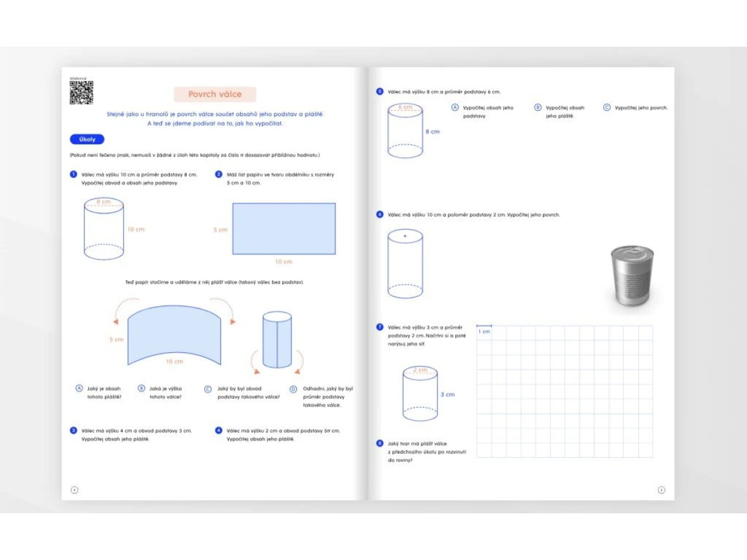Click the cylinder drawing labeled 6 cm
This screenshot has width=747, height=560.
coord(405,131)
